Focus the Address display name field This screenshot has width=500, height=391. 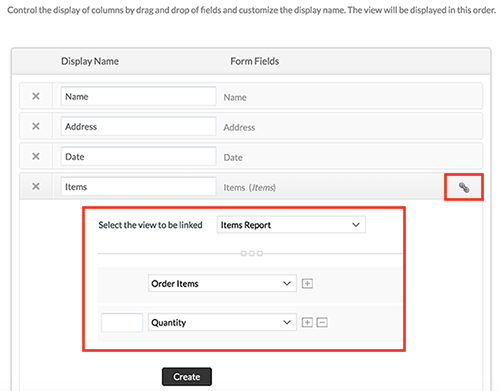click(138, 126)
